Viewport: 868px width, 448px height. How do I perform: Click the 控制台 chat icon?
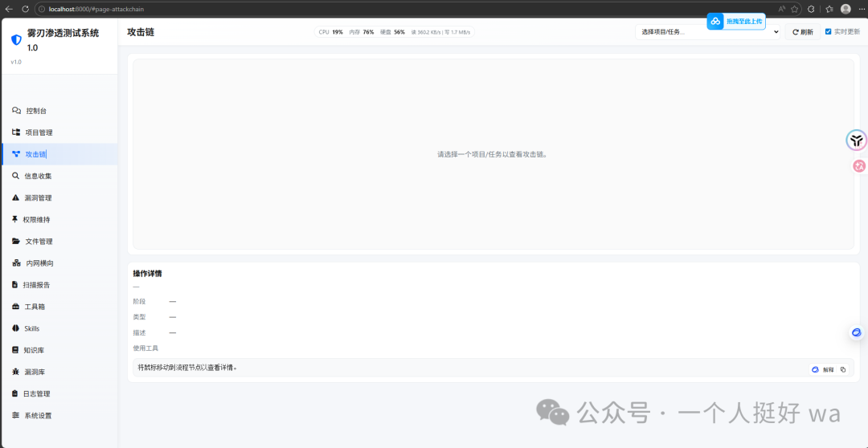17,111
